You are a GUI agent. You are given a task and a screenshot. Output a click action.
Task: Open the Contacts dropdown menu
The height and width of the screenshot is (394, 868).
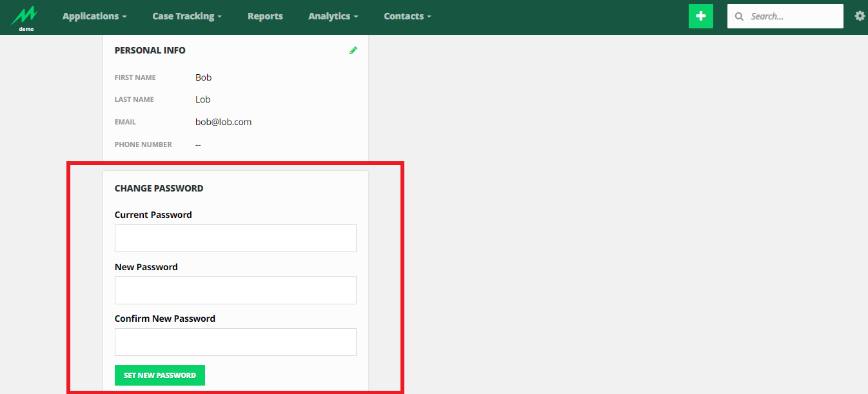407,16
